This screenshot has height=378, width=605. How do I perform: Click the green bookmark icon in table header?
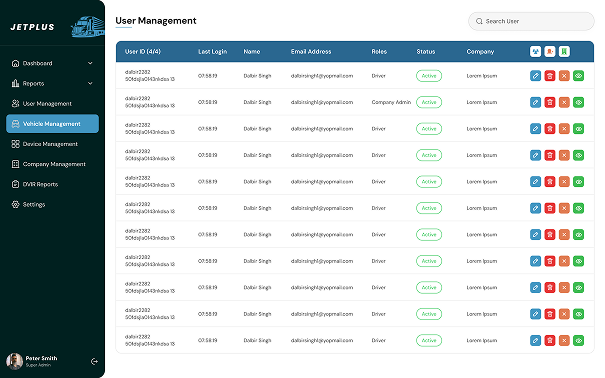pyautogui.click(x=564, y=51)
